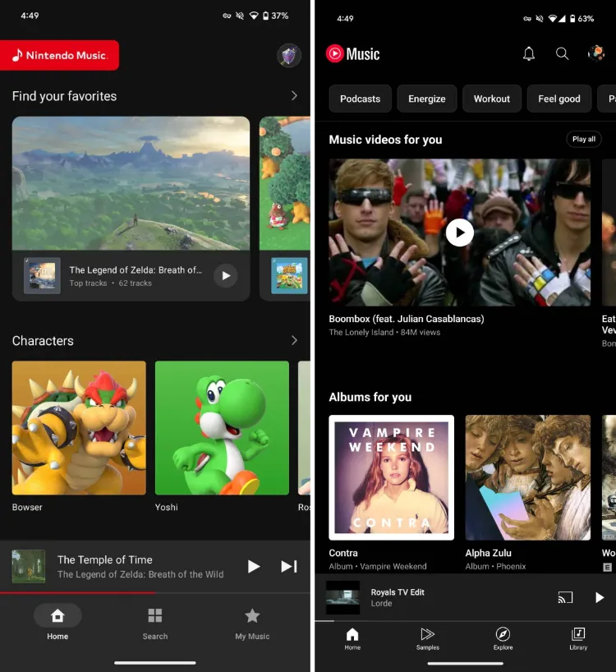Expand the Characters section
Screen dimensions: 616x672
294,340
